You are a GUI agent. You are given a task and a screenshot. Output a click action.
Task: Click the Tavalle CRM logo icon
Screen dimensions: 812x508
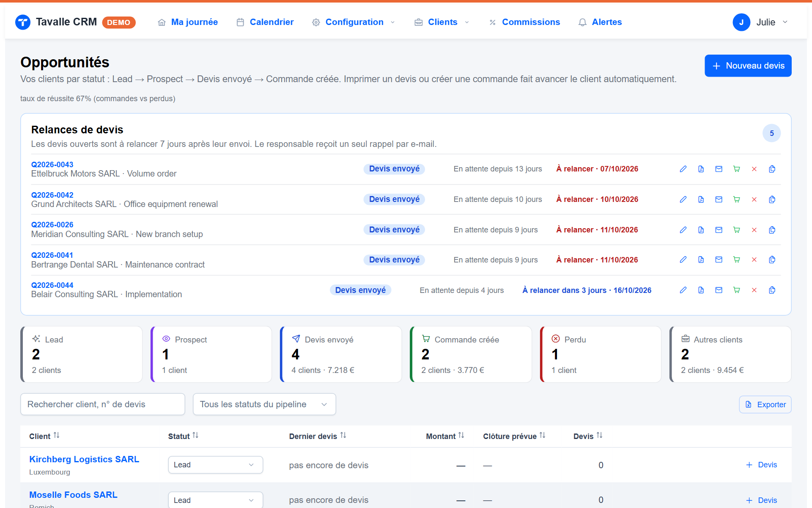23,22
